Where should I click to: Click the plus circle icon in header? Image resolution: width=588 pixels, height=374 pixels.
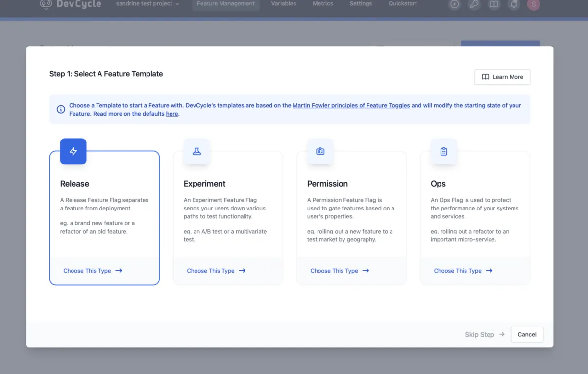(x=455, y=4)
